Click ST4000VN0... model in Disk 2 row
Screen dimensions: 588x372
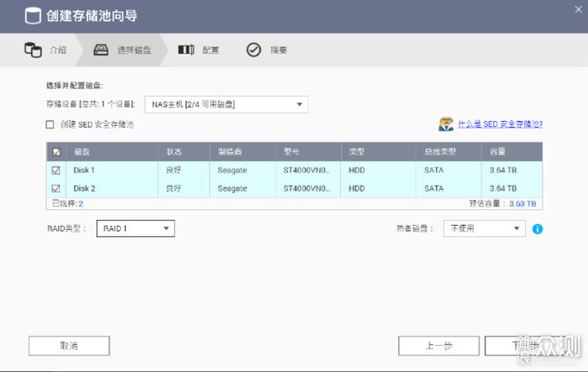coord(307,188)
